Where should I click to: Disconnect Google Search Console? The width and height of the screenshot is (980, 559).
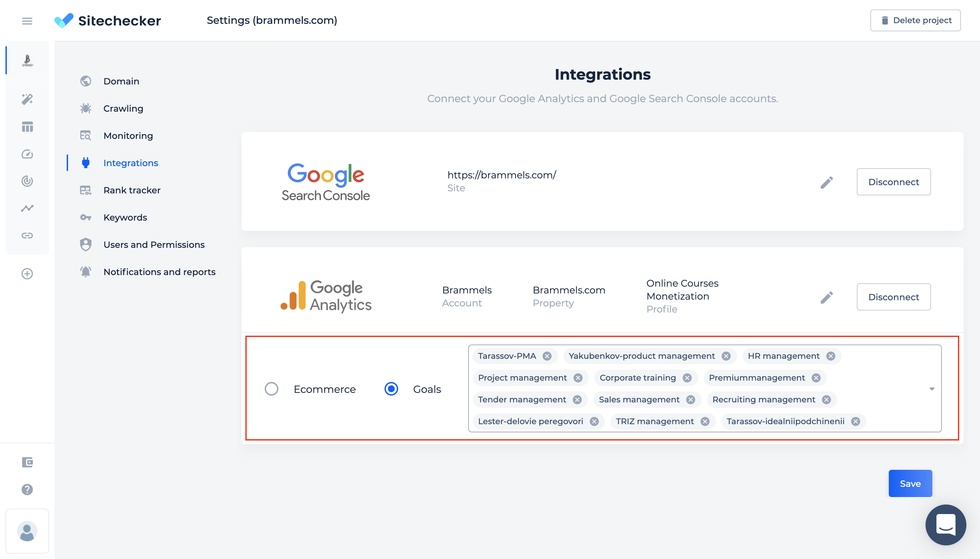click(x=893, y=182)
